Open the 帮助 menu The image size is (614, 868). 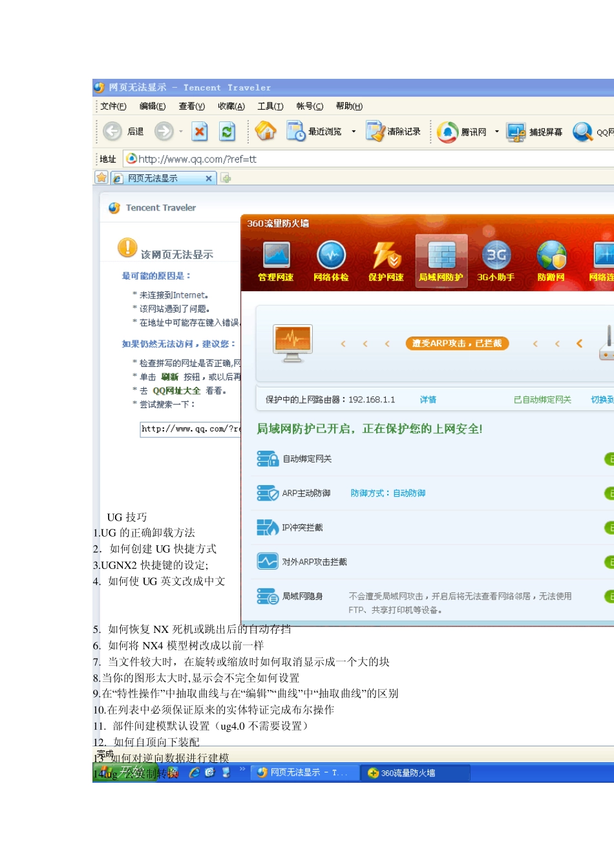coord(349,106)
